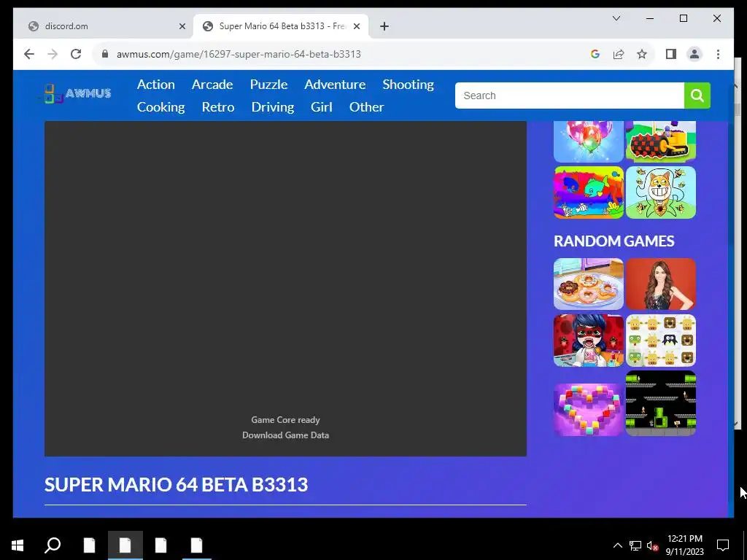Go back with the browser back arrow
The width and height of the screenshot is (747, 560).
click(29, 54)
